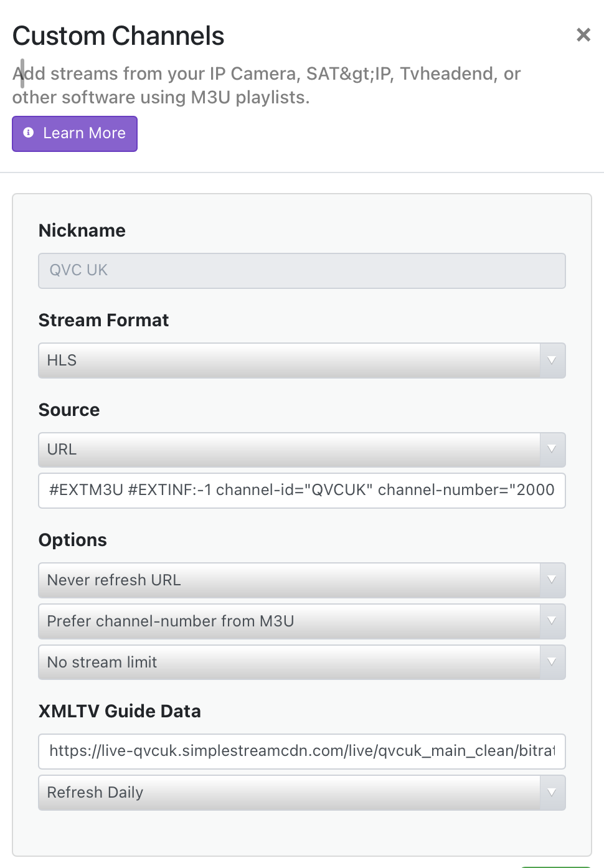
Task: Open the Stream Format HLS dropdown
Action: tap(289, 361)
